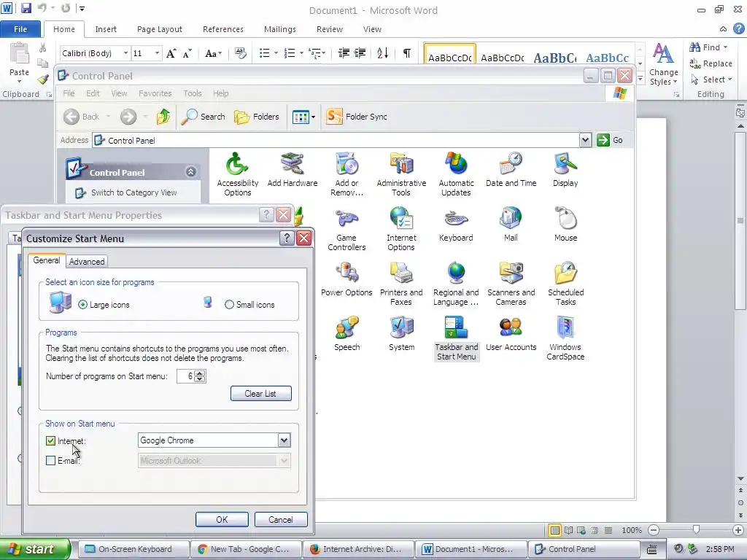The width and height of the screenshot is (747, 560).
Task: Select the General tab
Action: click(46, 260)
